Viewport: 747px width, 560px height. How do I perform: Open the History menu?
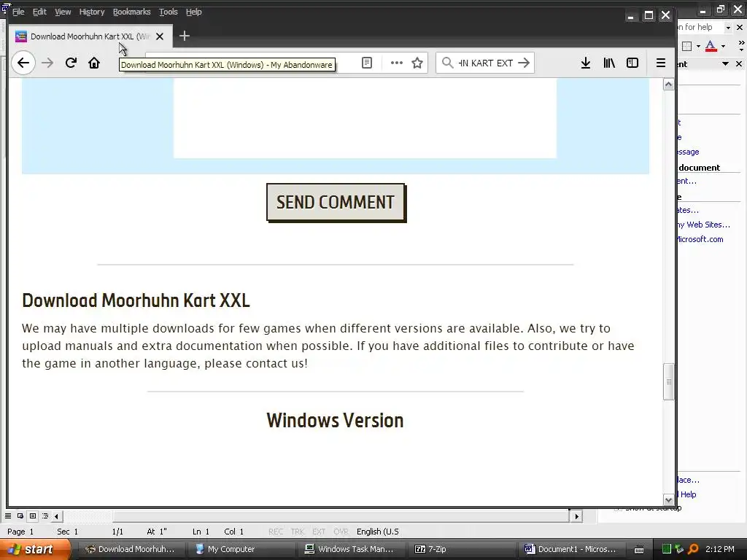point(91,12)
